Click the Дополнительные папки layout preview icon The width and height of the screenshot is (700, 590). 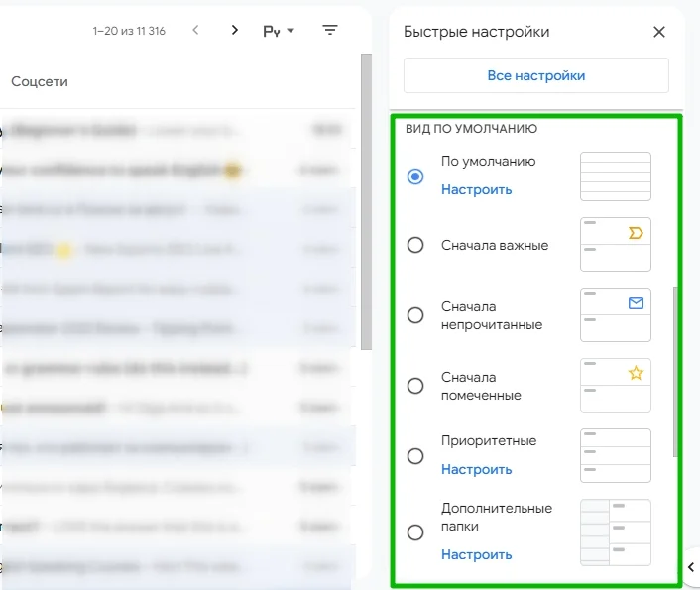(615, 531)
